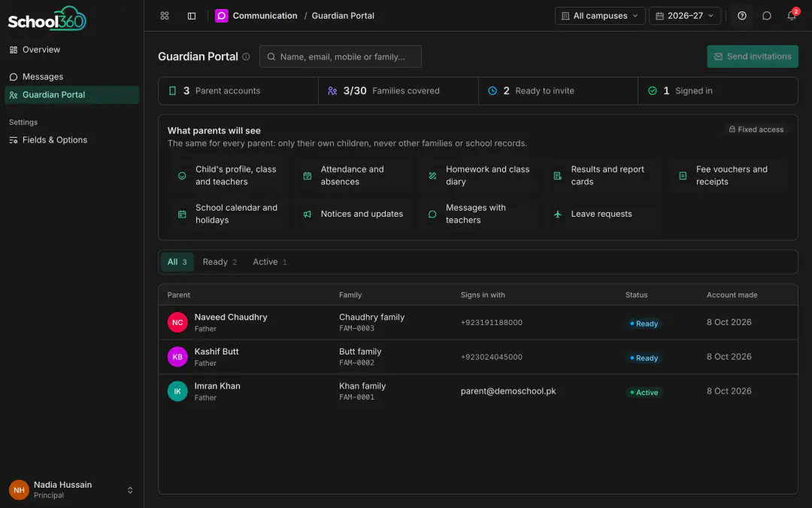Viewport: 812px width, 508px height.
Task: Click the Messages with teachers bubble icon
Action: [432, 214]
